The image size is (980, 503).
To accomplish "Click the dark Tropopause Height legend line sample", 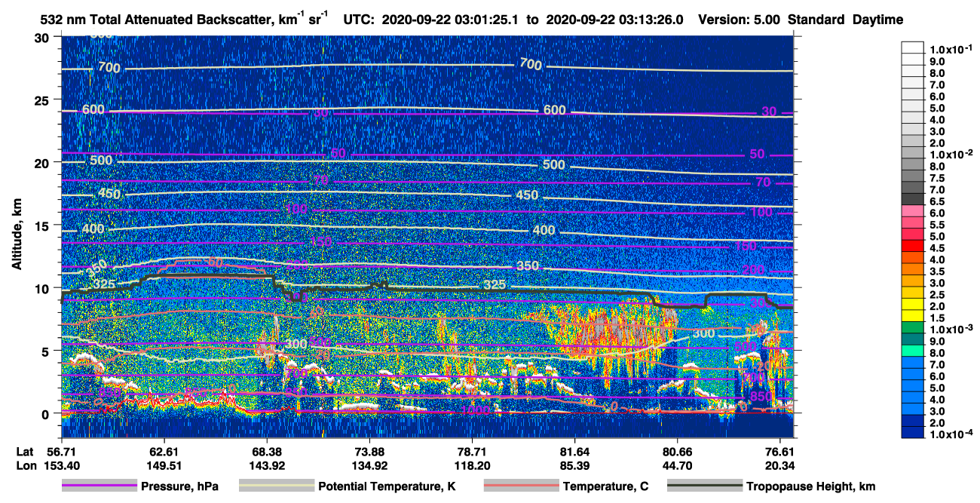I will pyautogui.click(x=705, y=486).
